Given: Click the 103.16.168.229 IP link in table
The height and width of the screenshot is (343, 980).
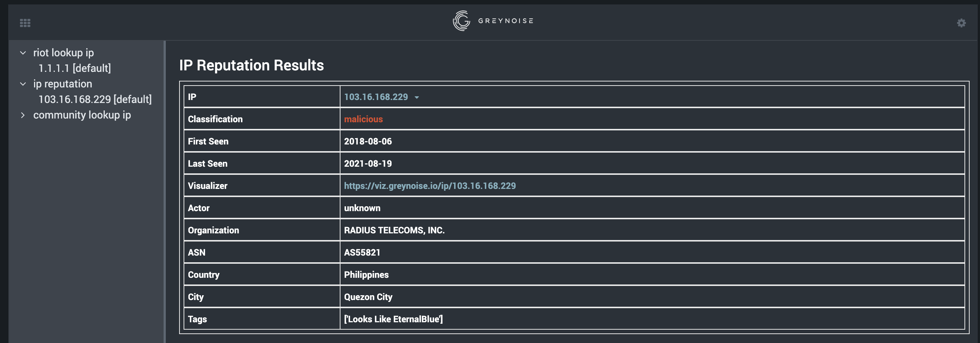Looking at the screenshot, I should (x=376, y=97).
